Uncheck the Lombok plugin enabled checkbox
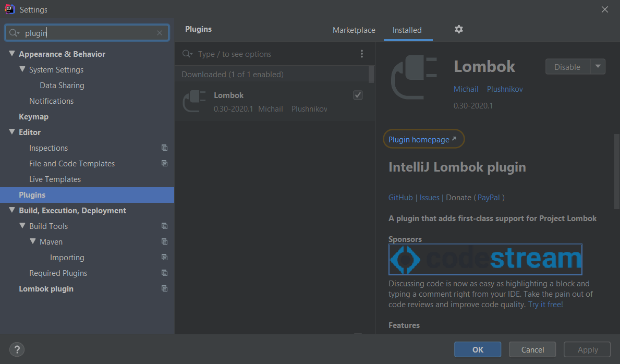 tap(358, 95)
